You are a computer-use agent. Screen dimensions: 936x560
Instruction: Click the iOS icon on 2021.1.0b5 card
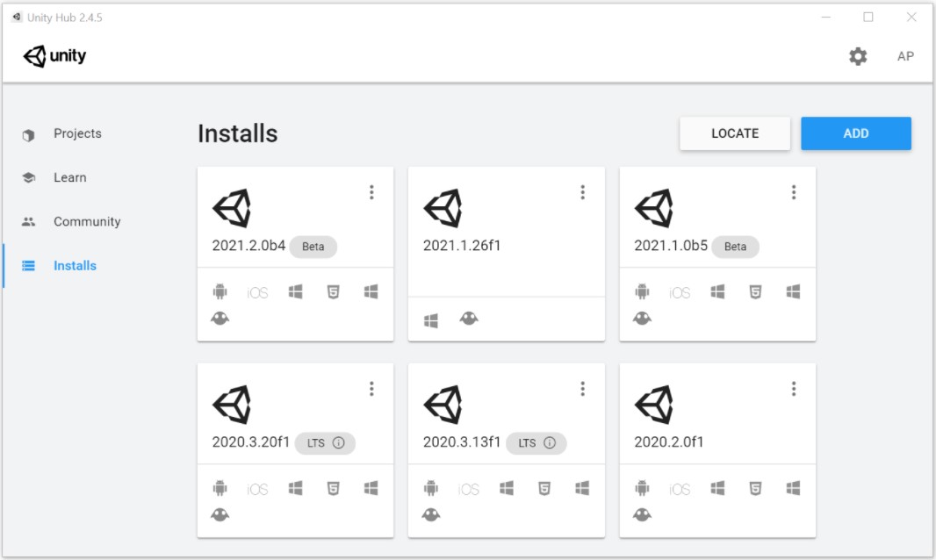680,293
